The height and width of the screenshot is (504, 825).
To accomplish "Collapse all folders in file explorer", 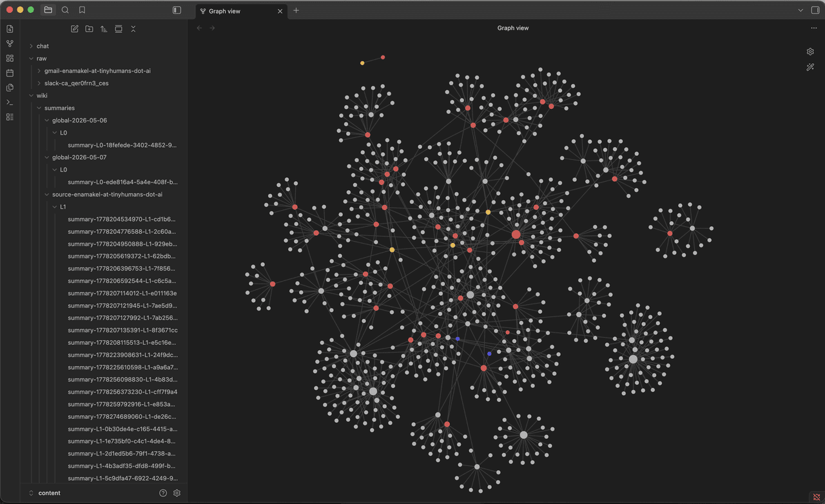I will [133, 29].
